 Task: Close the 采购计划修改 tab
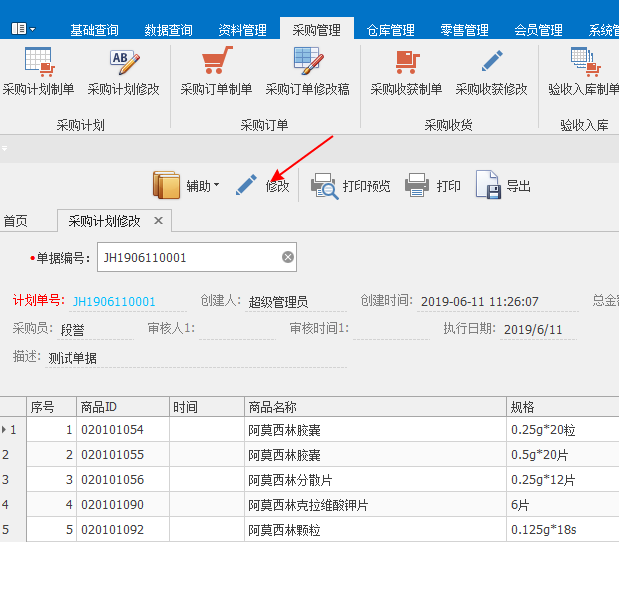click(x=158, y=220)
